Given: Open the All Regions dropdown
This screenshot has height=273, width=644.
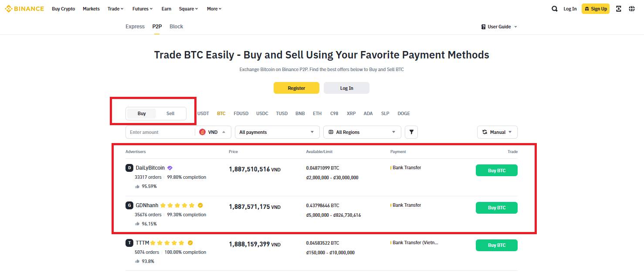Looking at the screenshot, I should coord(362,132).
